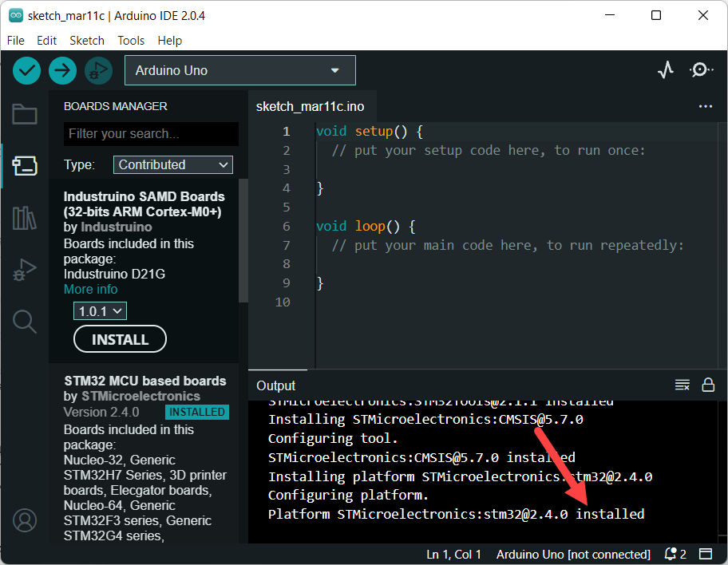The image size is (728, 565).
Task: Click the Boards Manager list scrollbar
Action: pos(243,241)
